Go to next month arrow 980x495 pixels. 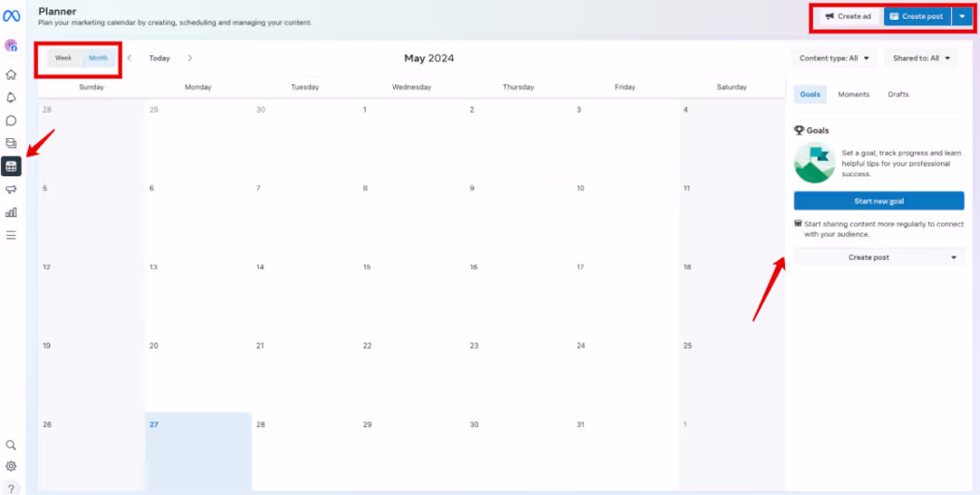coord(190,58)
